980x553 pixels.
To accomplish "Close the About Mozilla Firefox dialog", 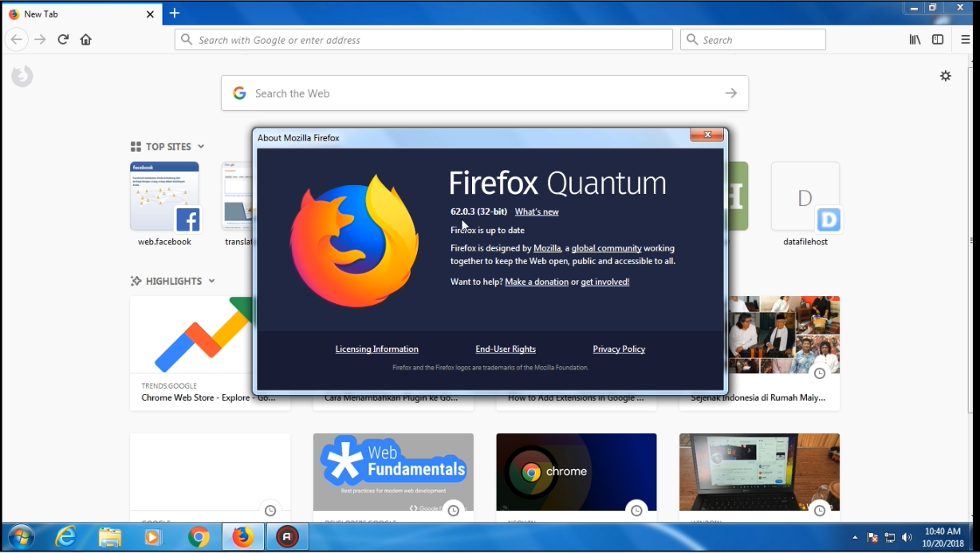I will tap(707, 135).
